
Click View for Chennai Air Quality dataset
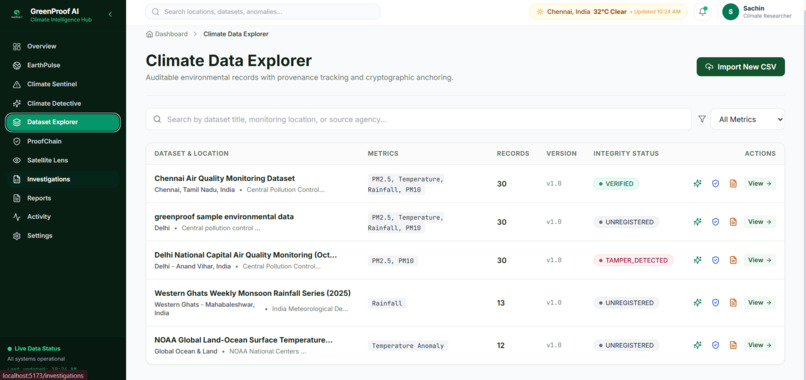coord(760,184)
